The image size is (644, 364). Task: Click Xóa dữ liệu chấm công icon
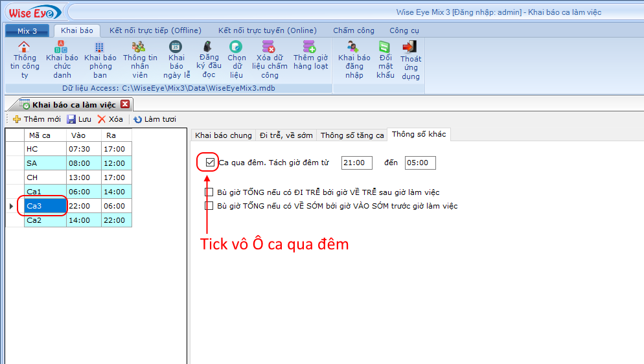tap(269, 47)
